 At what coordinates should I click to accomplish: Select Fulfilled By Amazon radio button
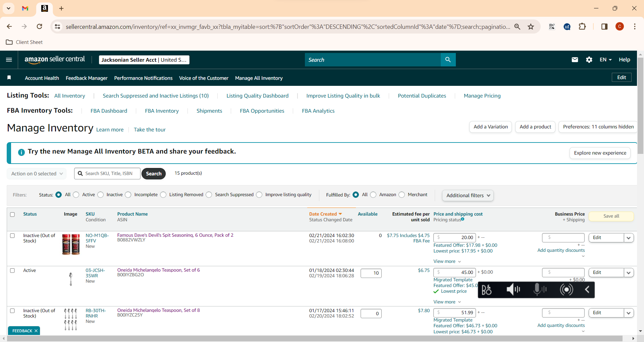tap(373, 195)
